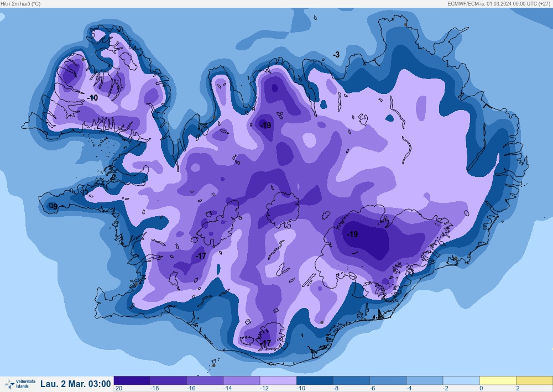Click the -6 legend tick label
This screenshot has width=553, height=392.
373,389
